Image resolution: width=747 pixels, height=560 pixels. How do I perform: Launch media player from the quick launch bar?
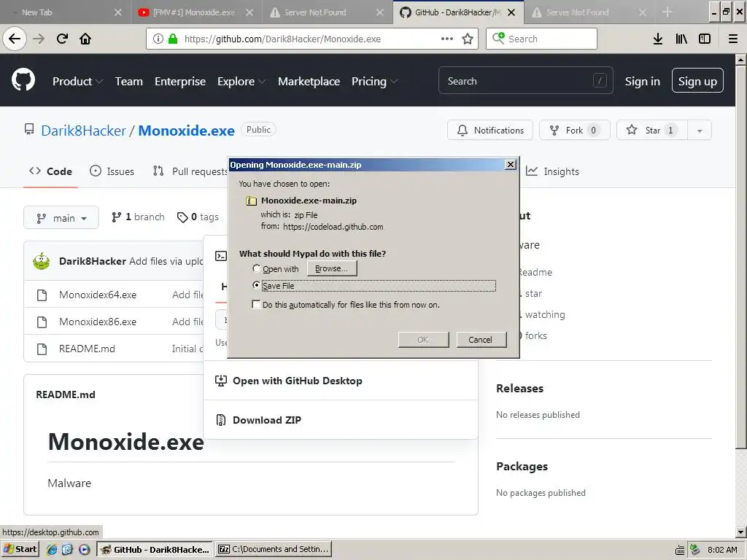coord(84,549)
